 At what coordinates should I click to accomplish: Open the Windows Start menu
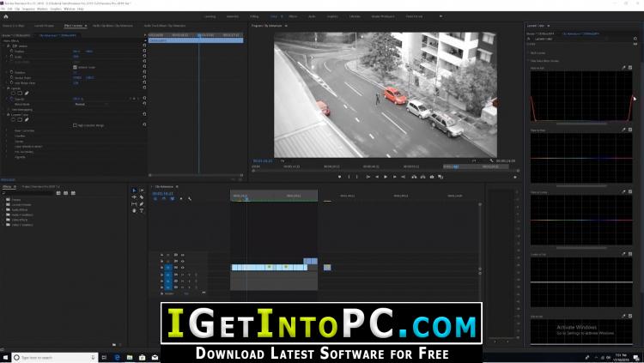click(x=7, y=356)
